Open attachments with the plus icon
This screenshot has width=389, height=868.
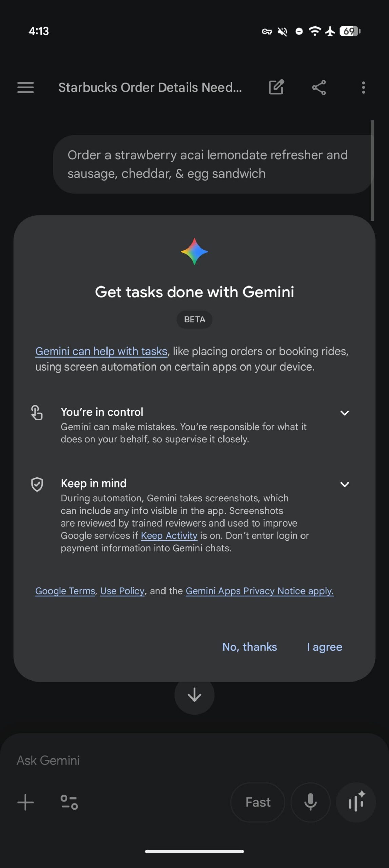pyautogui.click(x=25, y=802)
